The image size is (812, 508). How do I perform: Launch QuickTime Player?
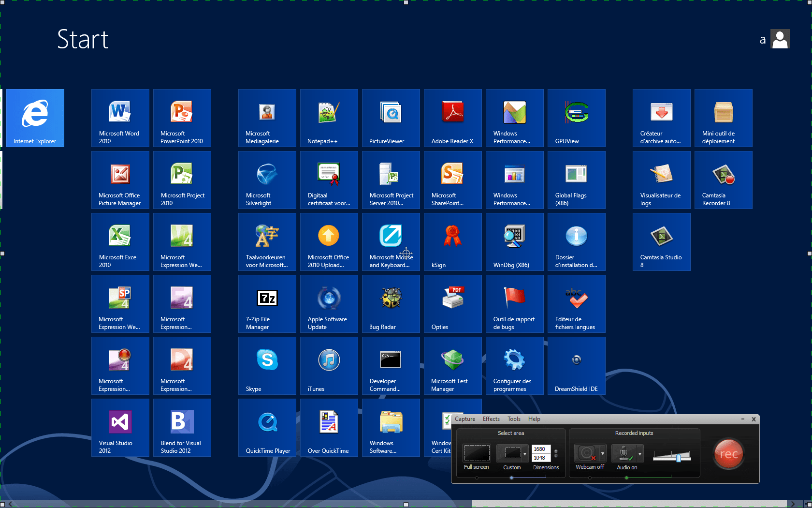(x=267, y=428)
